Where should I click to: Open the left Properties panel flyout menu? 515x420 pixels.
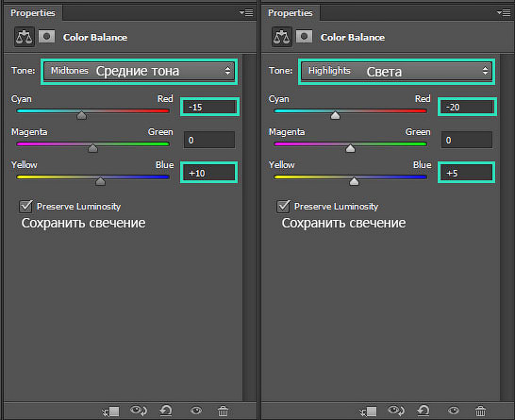(246, 13)
